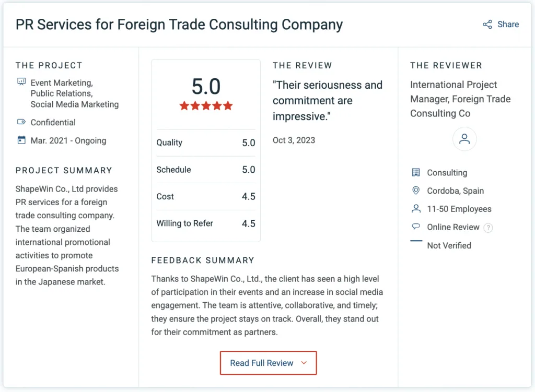Image resolution: width=535 pixels, height=392 pixels.
Task: Click the Consulting building icon
Action: (416, 172)
